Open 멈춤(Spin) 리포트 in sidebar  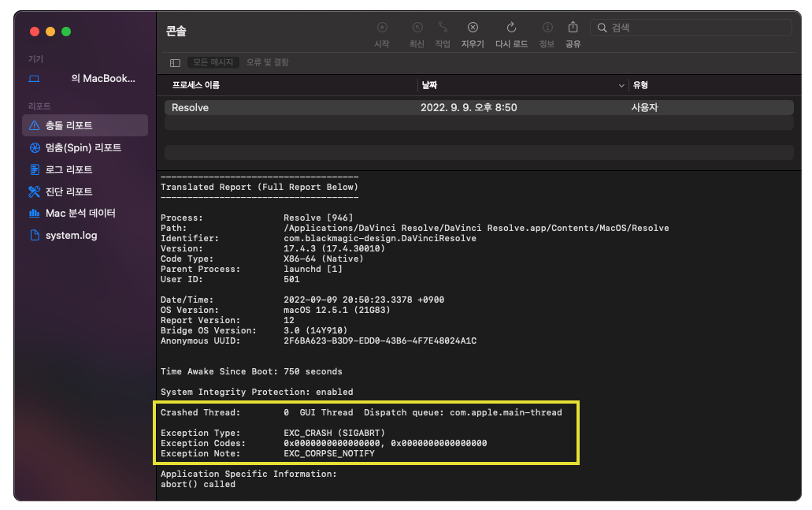coord(85,147)
